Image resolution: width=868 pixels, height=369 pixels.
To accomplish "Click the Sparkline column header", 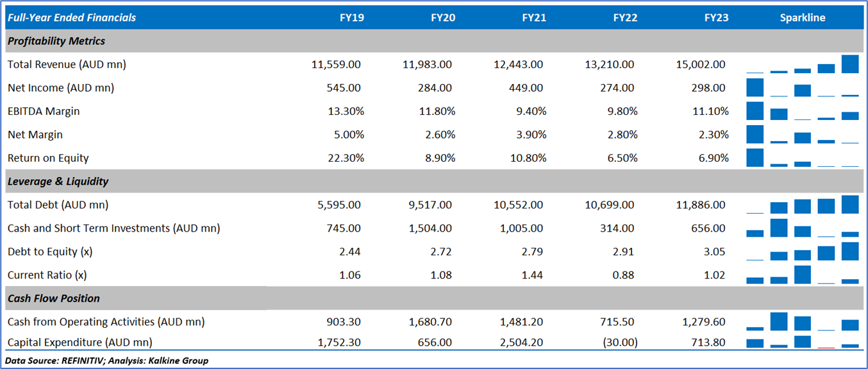I will (803, 18).
